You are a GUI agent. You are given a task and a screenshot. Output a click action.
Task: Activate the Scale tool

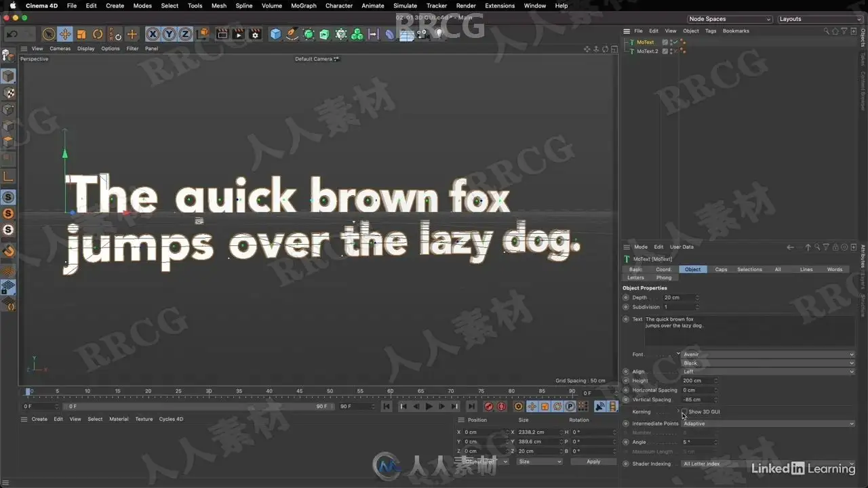pyautogui.click(x=81, y=34)
